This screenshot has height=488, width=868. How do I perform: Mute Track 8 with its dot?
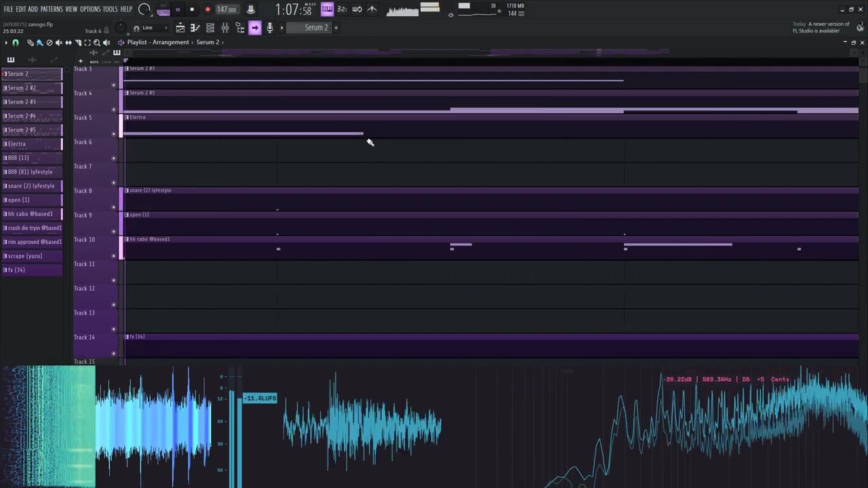pos(113,207)
